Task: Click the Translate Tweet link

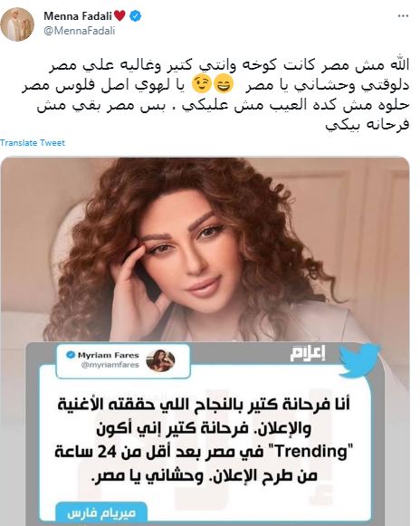Action: point(33,142)
